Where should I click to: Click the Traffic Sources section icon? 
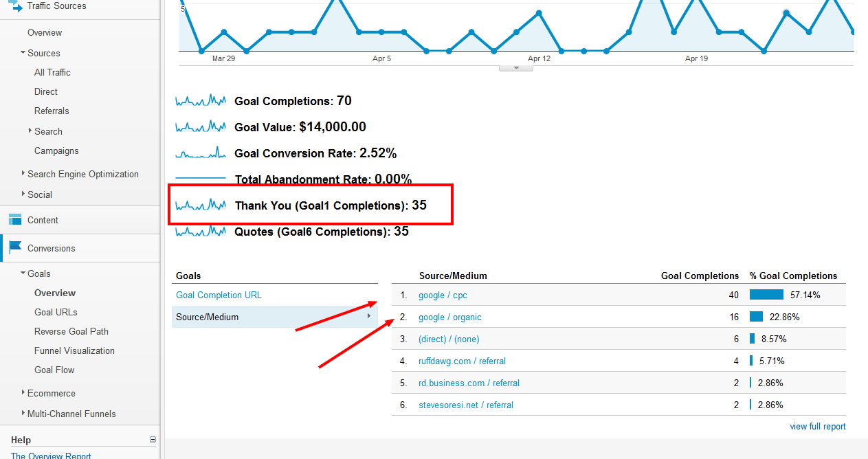tap(15, 5)
